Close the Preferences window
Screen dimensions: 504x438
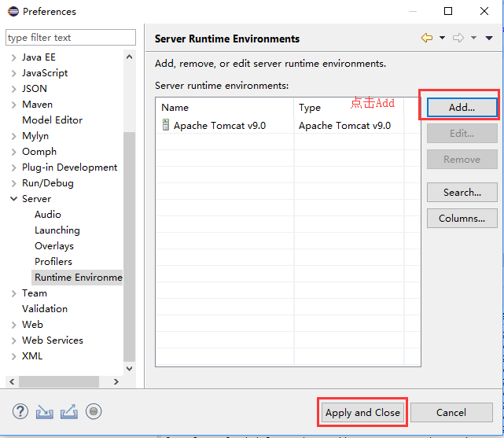484,11
